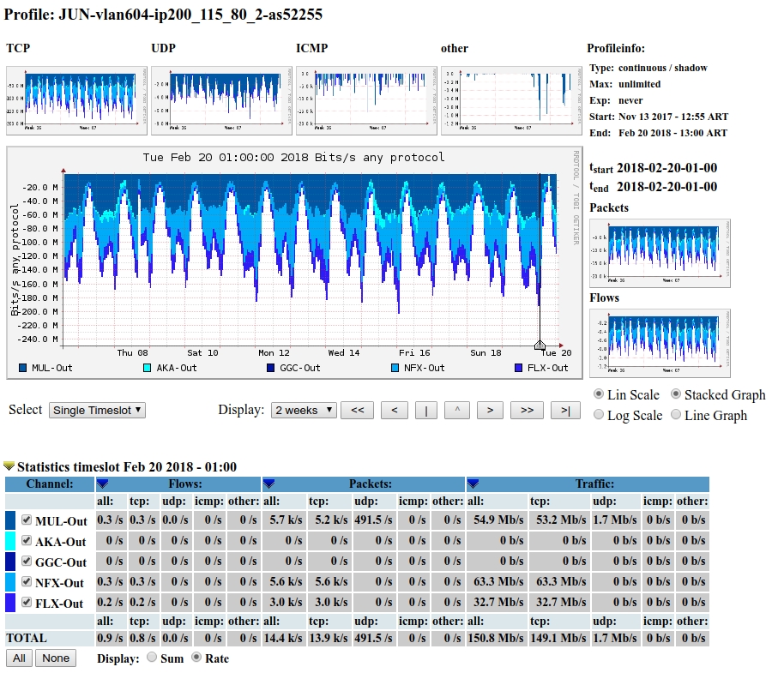Go back far with << button
Screen dimensions: 784x679
tap(357, 411)
